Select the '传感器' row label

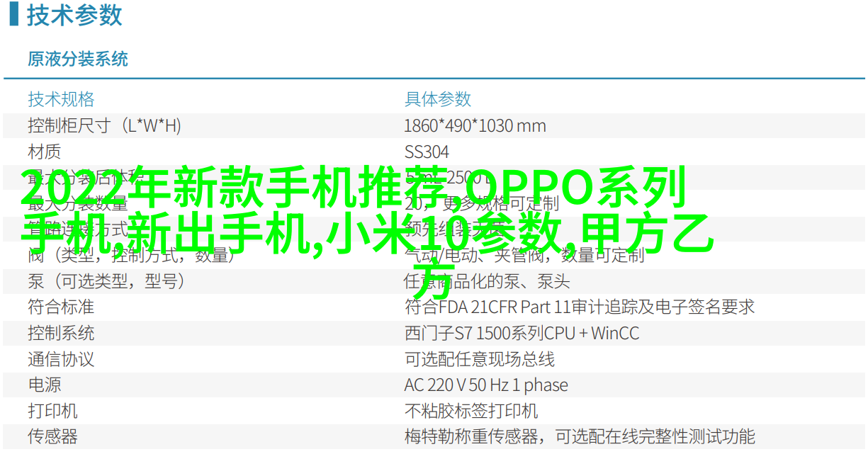coord(53,436)
